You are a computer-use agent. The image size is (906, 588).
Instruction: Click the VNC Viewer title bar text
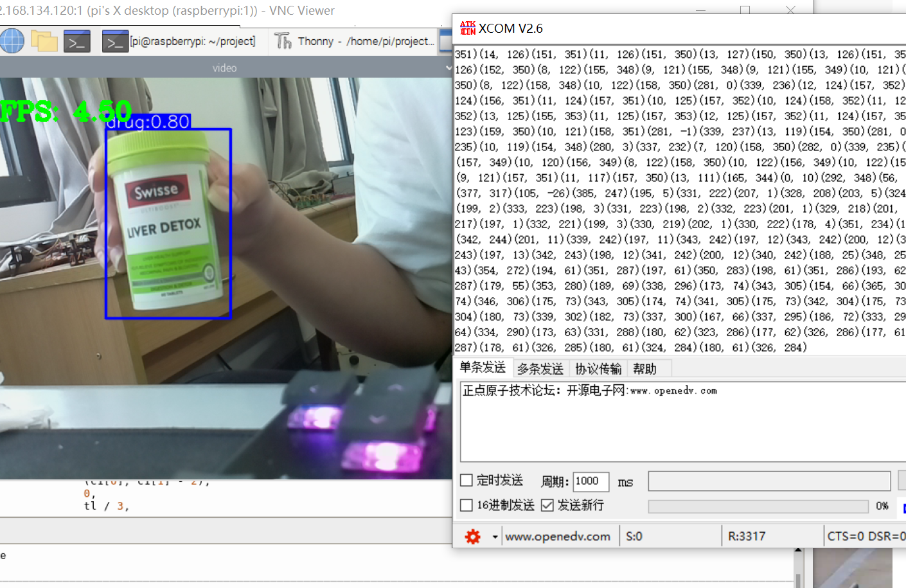[x=167, y=10]
